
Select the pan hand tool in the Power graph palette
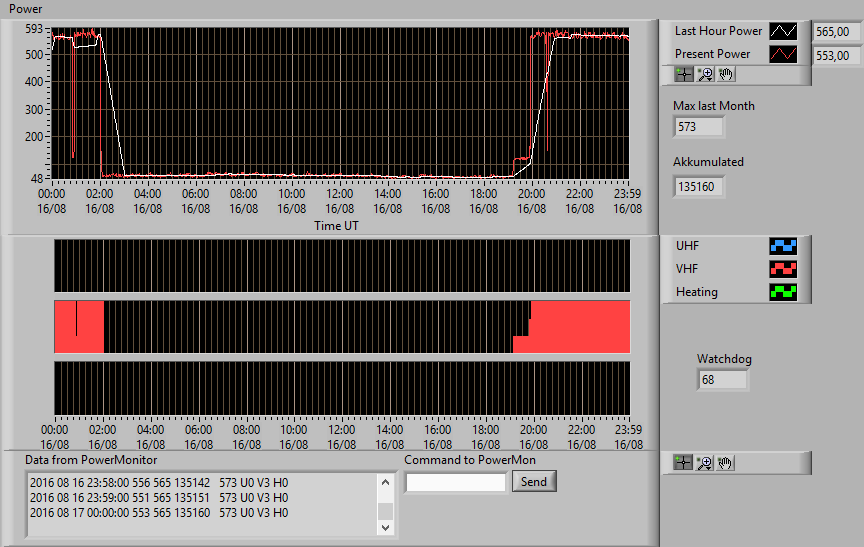point(726,74)
